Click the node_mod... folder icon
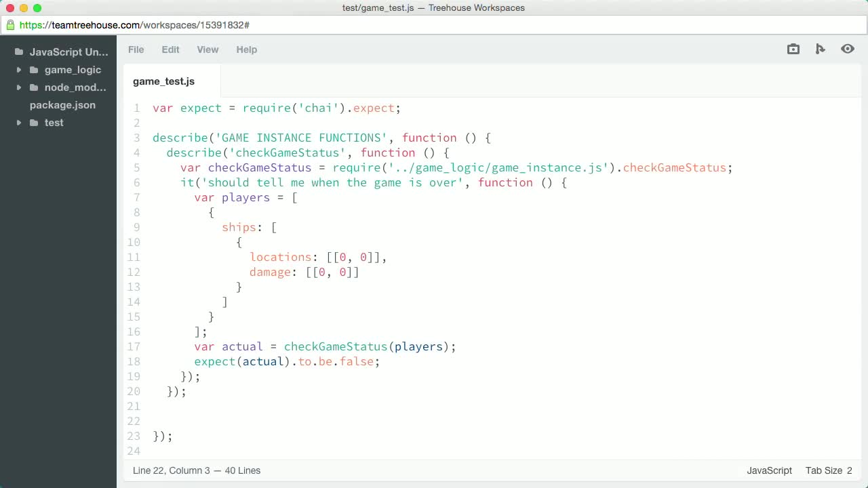868x488 pixels. click(x=34, y=87)
